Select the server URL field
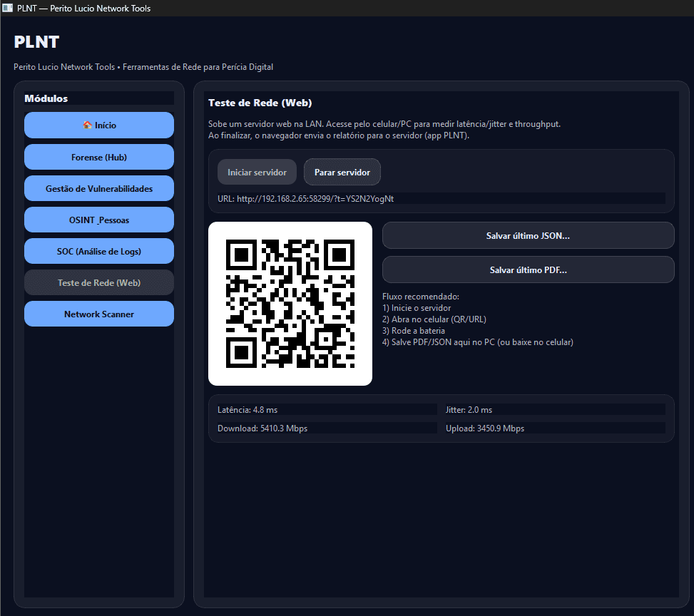 tap(442, 198)
